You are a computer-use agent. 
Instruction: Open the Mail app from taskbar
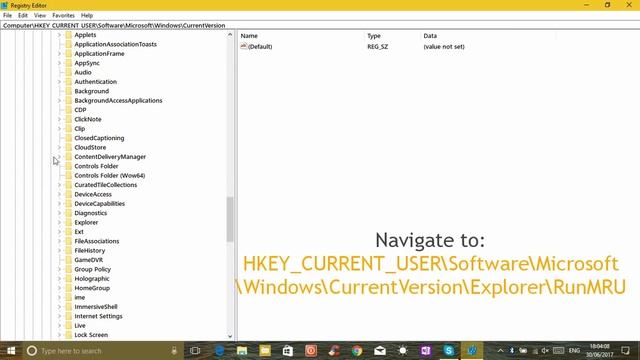pos(380,351)
